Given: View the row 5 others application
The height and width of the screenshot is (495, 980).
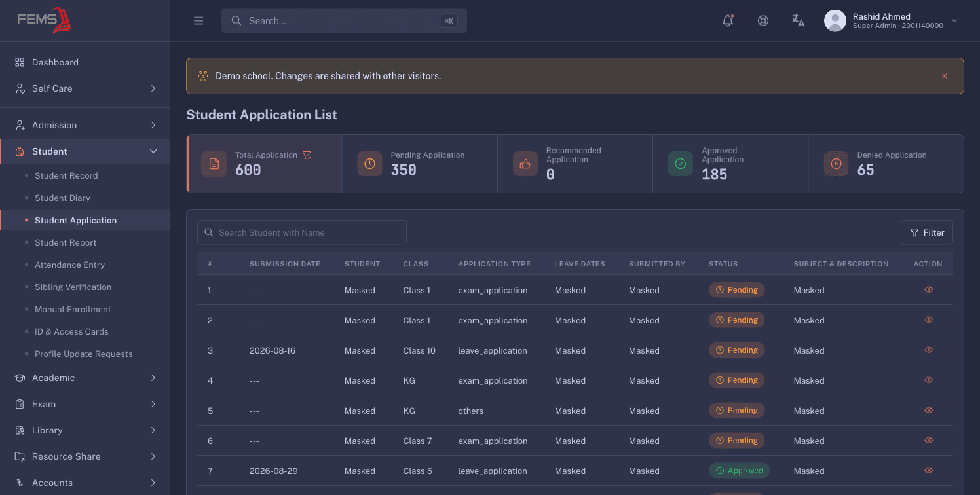Looking at the screenshot, I should [928, 410].
